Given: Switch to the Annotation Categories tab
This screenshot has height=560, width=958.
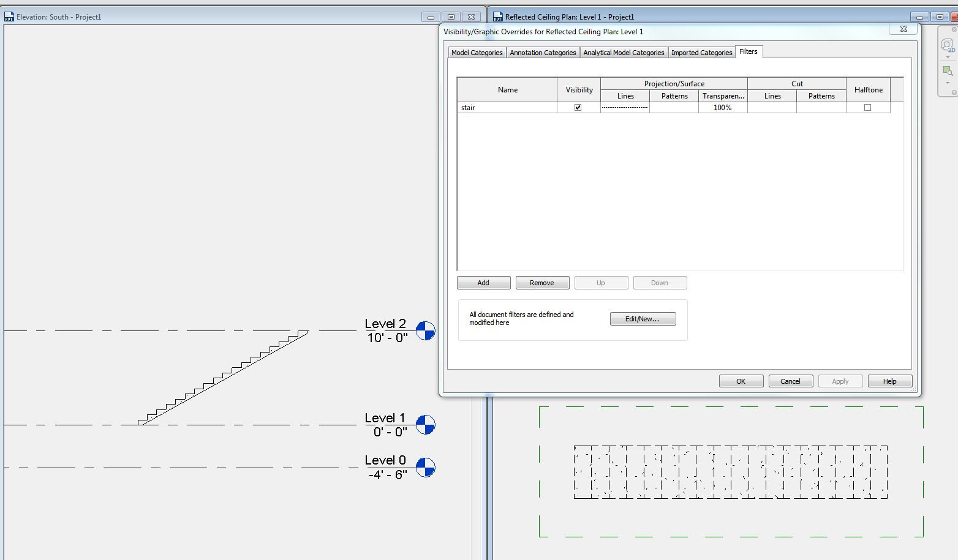Looking at the screenshot, I should coord(543,53).
